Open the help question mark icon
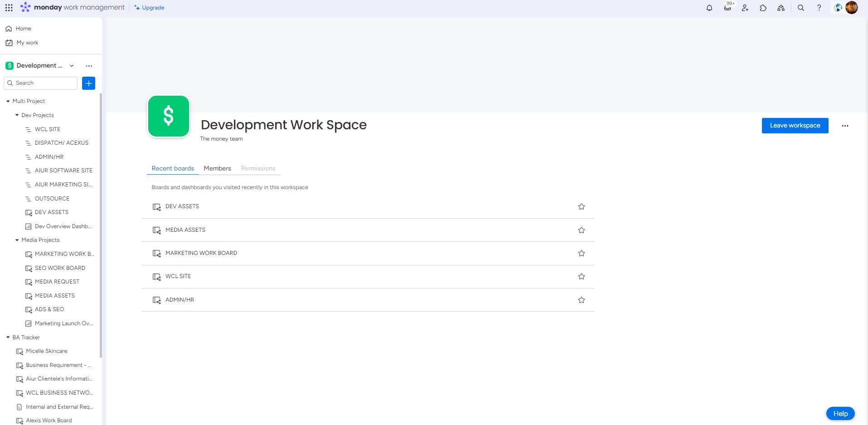 click(x=819, y=8)
